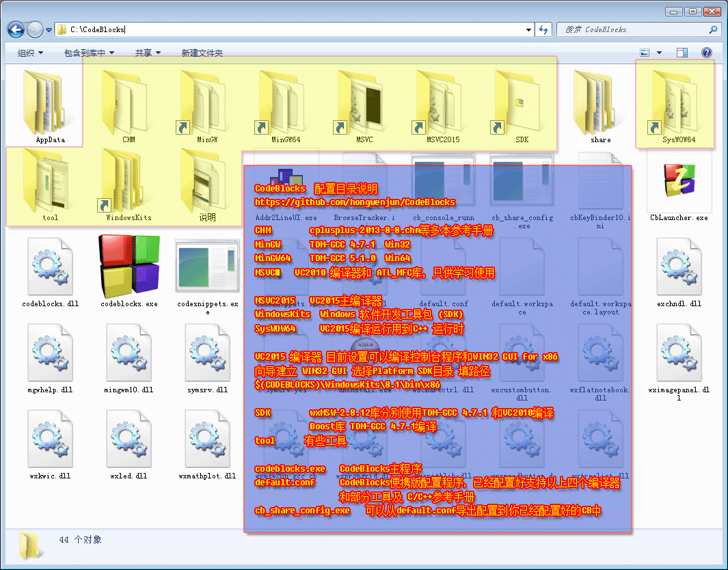Refresh the CodeBlocks folder view
This screenshot has width=728, height=570.
pos(543,29)
